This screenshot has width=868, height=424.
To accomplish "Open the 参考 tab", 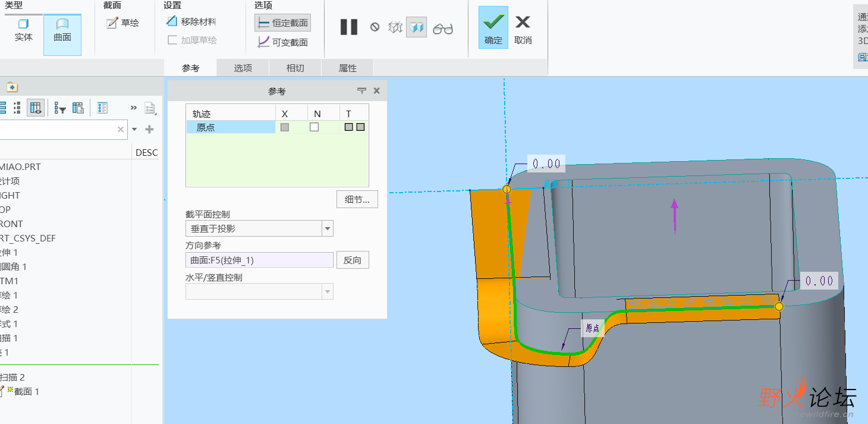I will click(190, 68).
